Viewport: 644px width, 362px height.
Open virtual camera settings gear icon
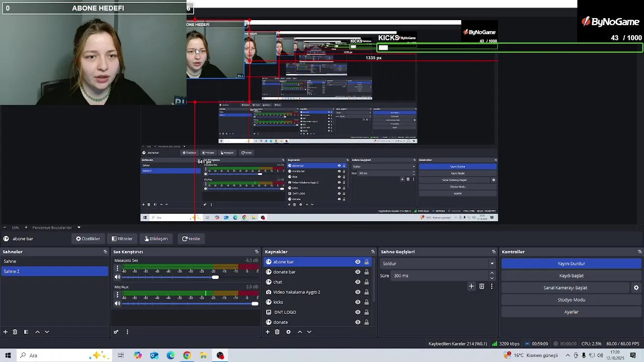pyautogui.click(x=636, y=288)
